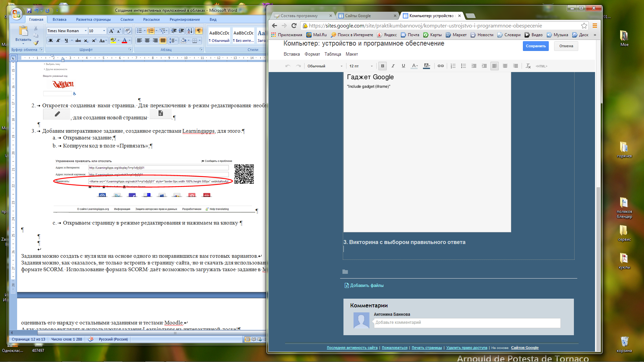
Task: Click Save icon in Word quick access toolbar
Action: [x=29, y=11]
